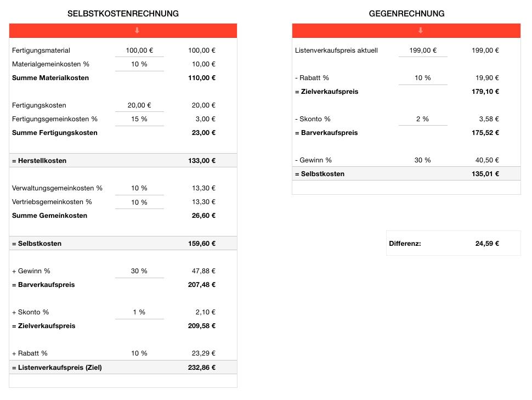Select the GEGENRECHNUNG title
532x400 pixels.
point(407,13)
